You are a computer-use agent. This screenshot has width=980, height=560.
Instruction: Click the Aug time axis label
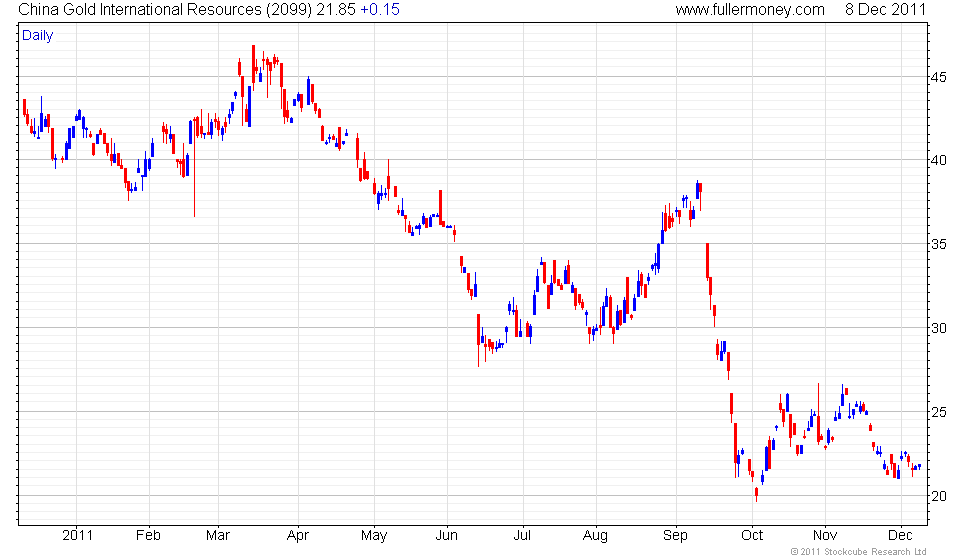tap(595, 536)
